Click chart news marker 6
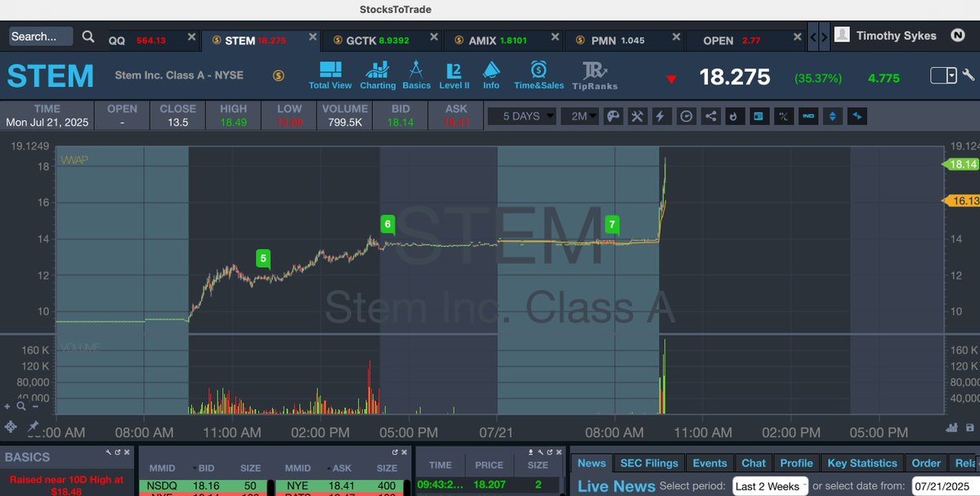This screenshot has height=496, width=980. click(387, 225)
